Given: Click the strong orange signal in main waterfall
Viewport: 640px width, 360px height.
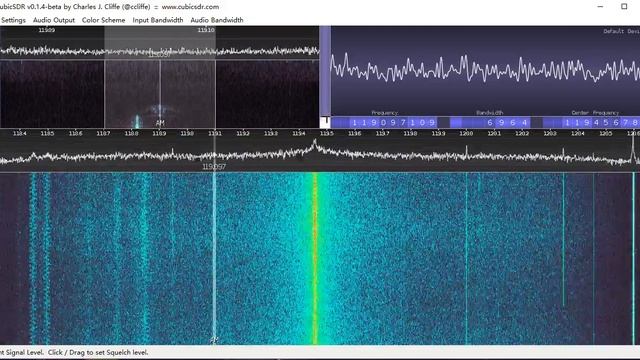Looking at the screenshot, I should coord(315,258).
